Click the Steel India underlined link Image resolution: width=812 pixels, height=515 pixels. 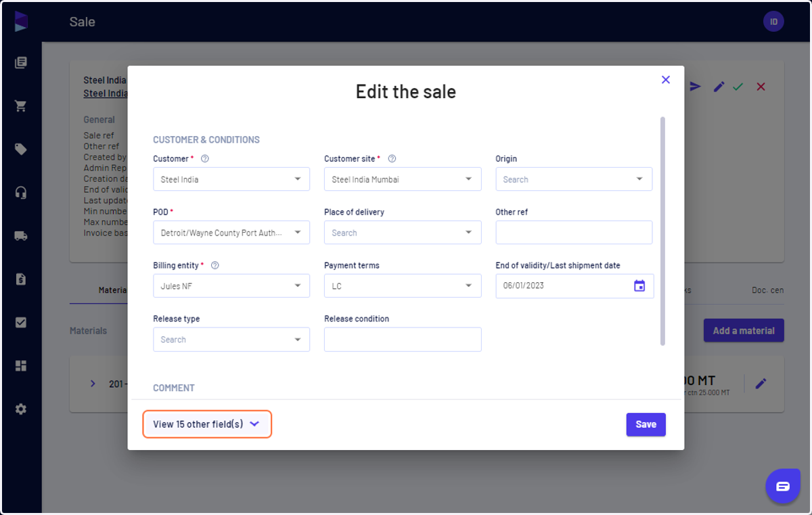(x=105, y=93)
